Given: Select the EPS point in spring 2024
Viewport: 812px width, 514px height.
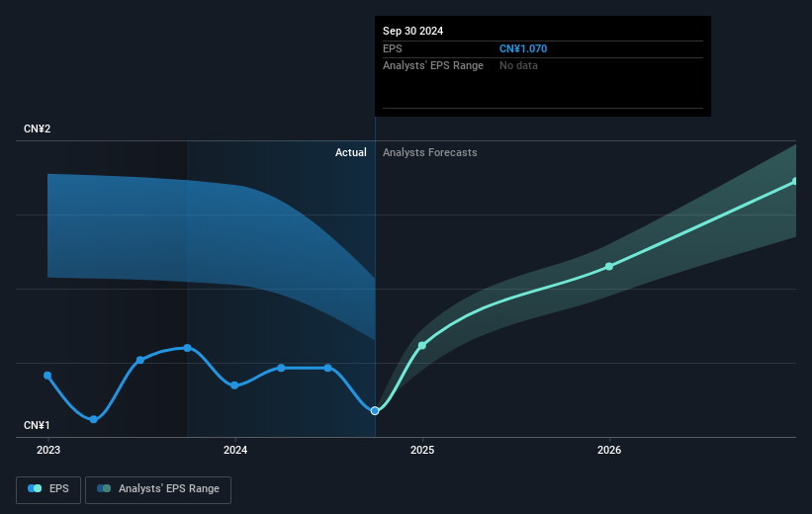Looking at the screenshot, I should 281,368.
